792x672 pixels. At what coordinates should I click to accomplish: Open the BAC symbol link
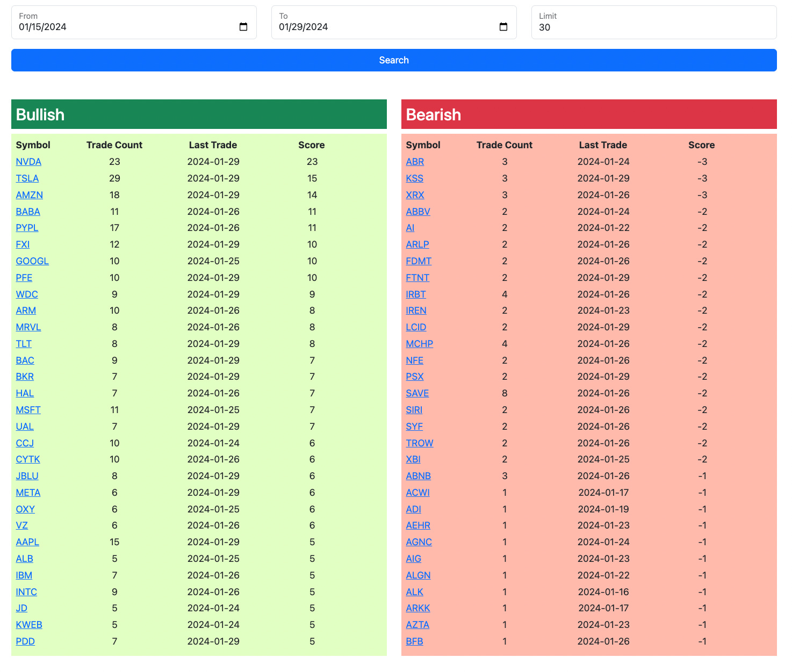point(25,360)
